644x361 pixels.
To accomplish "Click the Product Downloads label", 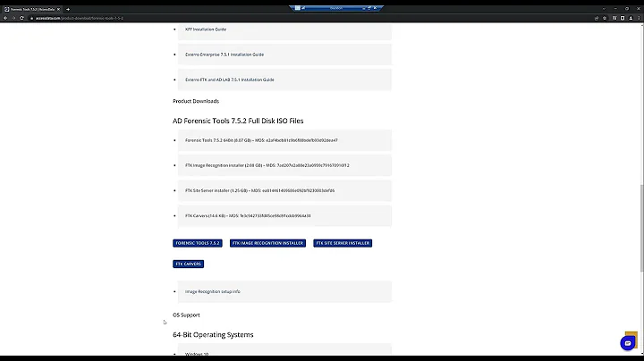I will point(196,101).
